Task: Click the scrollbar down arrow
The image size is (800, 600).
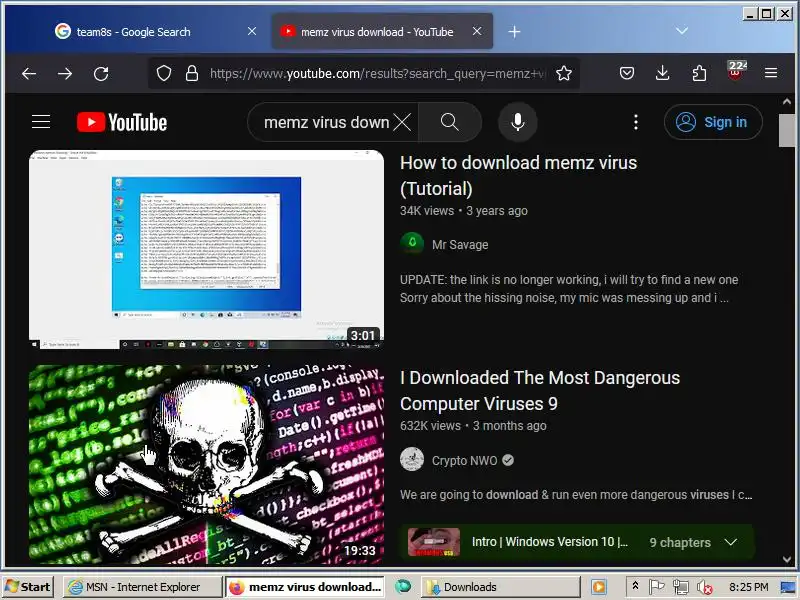Action: (786, 559)
